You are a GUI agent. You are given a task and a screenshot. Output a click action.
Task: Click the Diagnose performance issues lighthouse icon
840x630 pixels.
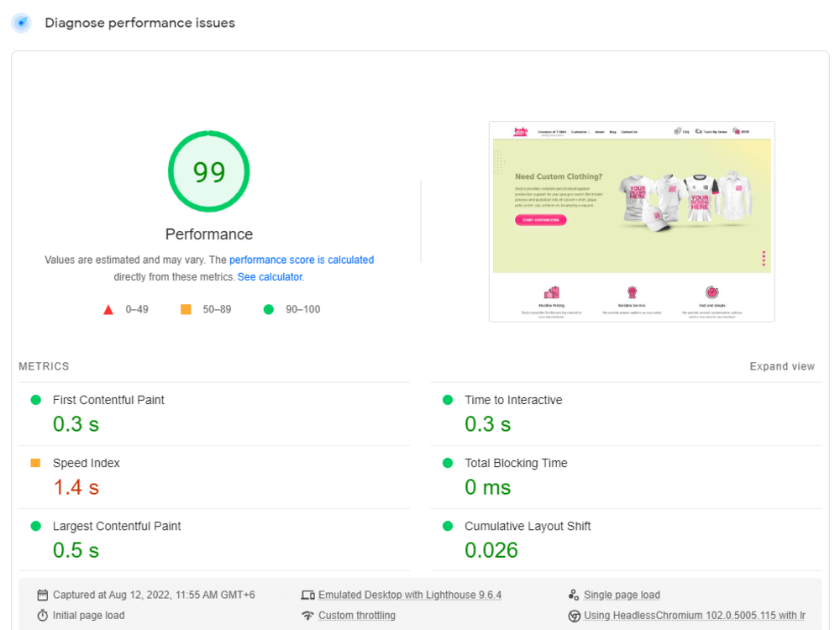coord(22,23)
